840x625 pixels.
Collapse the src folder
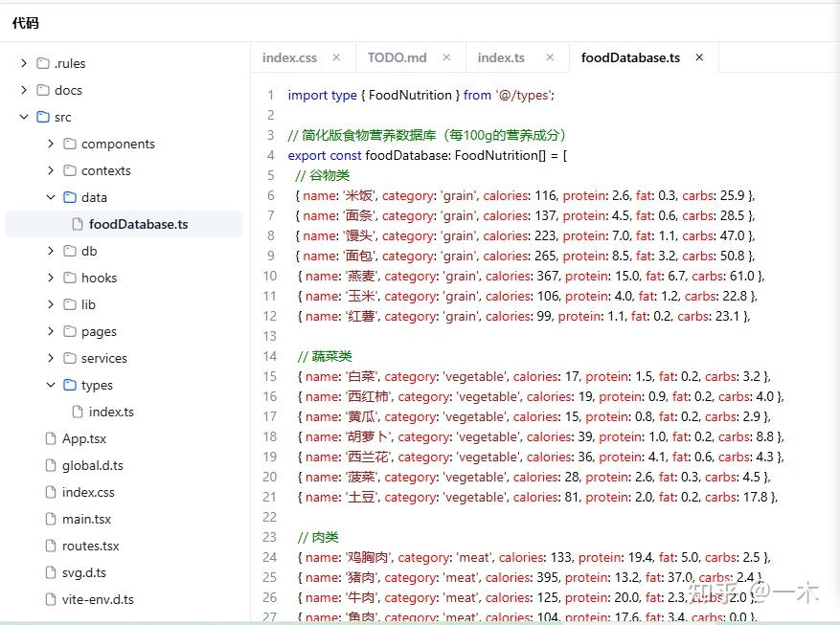[24, 117]
